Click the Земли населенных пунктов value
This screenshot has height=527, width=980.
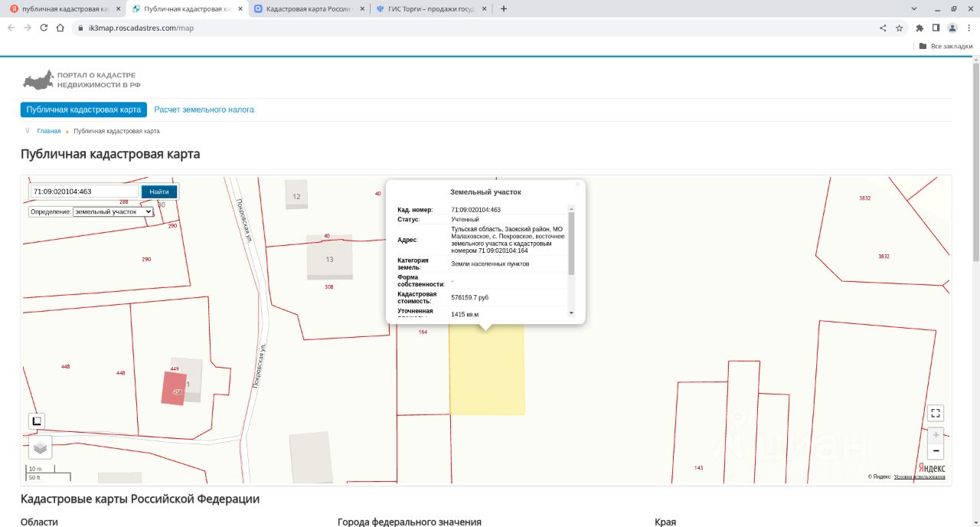click(490, 263)
